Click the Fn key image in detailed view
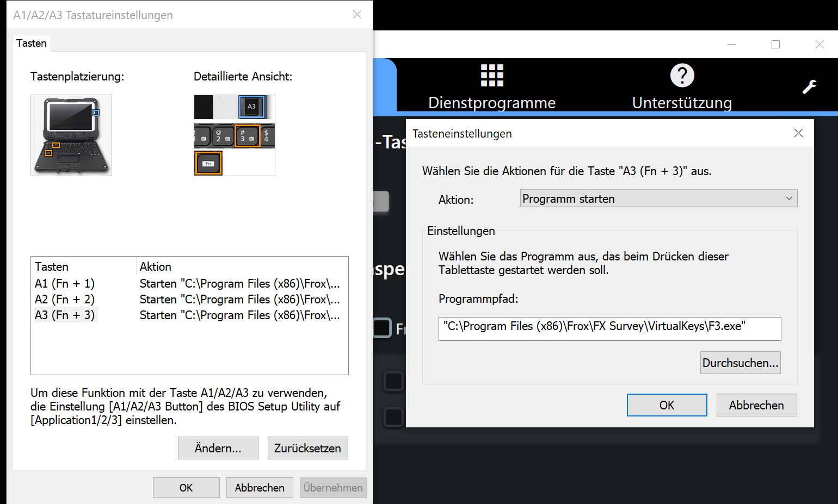838x504 pixels. coord(208,163)
